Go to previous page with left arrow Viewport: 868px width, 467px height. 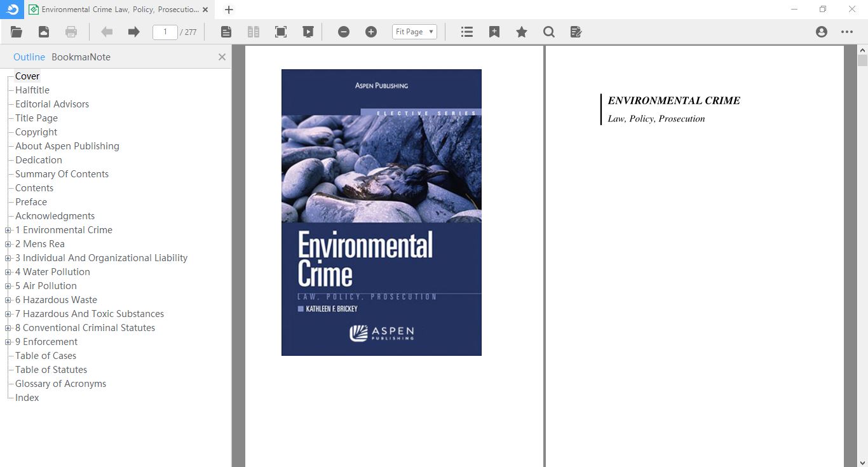pos(107,32)
